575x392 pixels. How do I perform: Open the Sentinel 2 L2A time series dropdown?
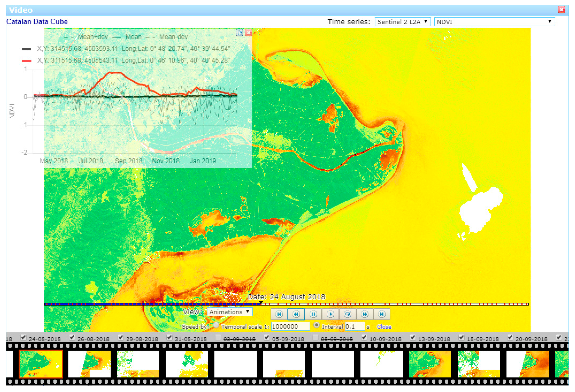tap(402, 22)
